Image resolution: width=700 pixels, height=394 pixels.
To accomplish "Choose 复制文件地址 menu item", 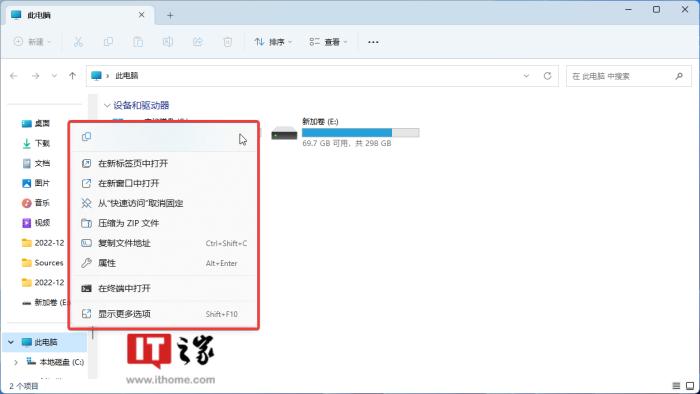I will pyautogui.click(x=164, y=243).
